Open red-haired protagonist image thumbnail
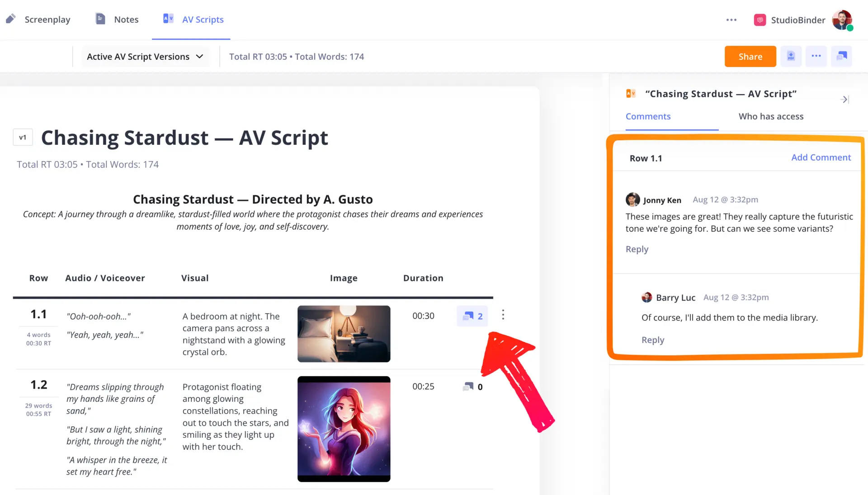868x495 pixels. [344, 429]
